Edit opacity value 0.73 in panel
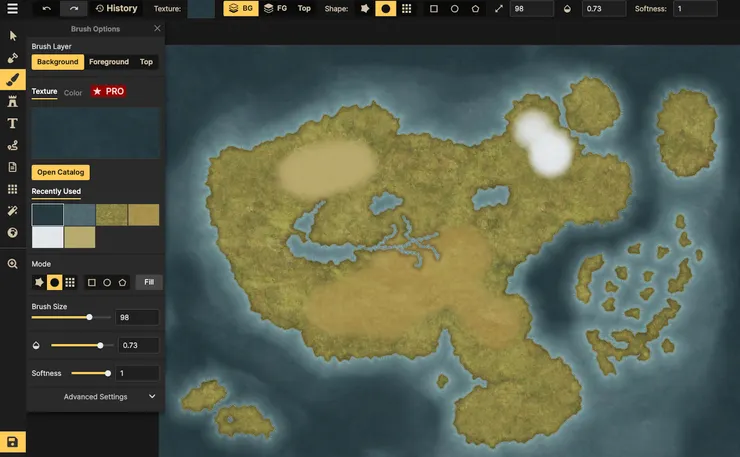740x457 pixels. (x=139, y=345)
